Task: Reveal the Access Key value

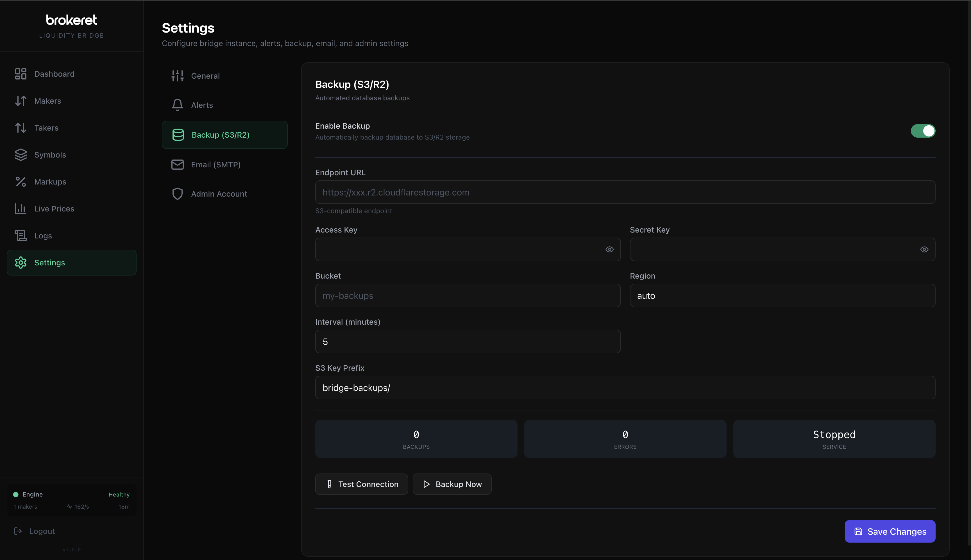Action: click(x=609, y=249)
